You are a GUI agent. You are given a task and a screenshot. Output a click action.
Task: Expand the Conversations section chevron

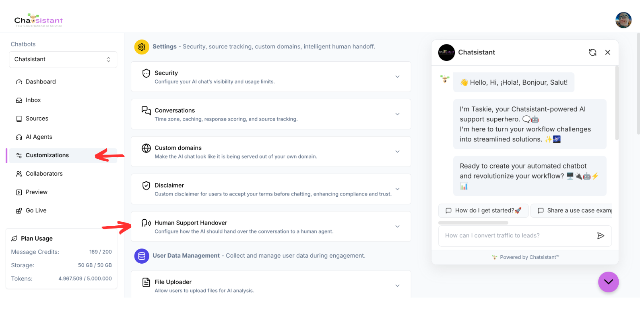click(x=397, y=114)
